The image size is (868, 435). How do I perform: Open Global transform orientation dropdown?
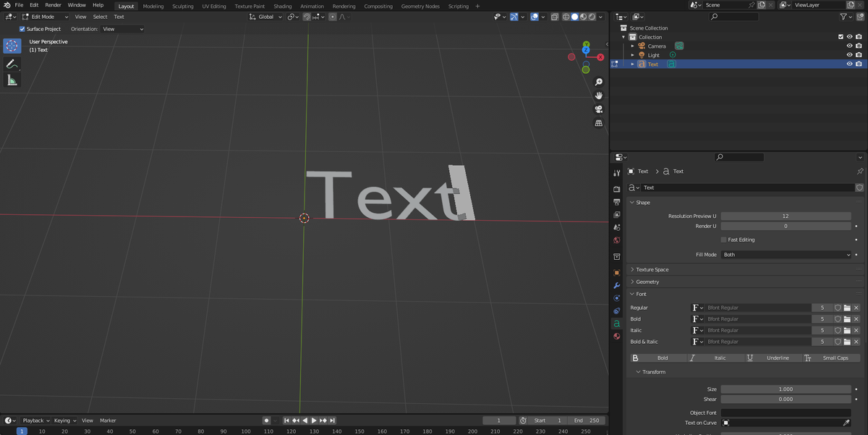[x=265, y=17]
